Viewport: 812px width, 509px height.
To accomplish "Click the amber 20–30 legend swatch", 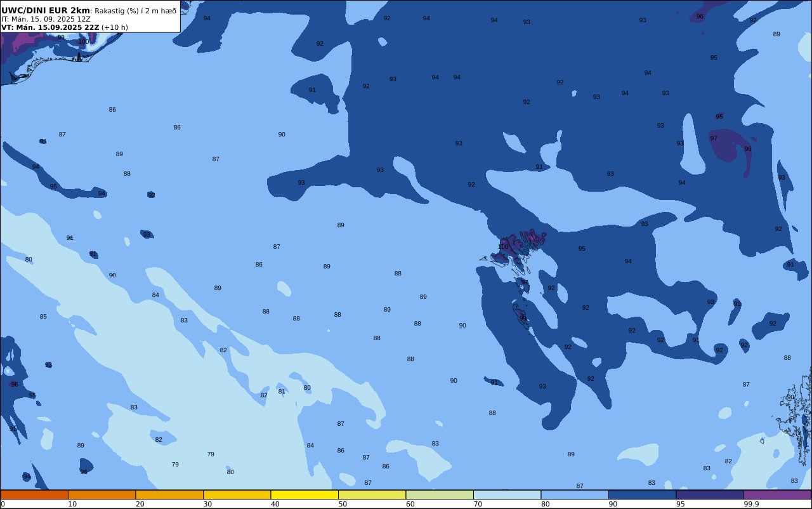I will click(169, 494).
